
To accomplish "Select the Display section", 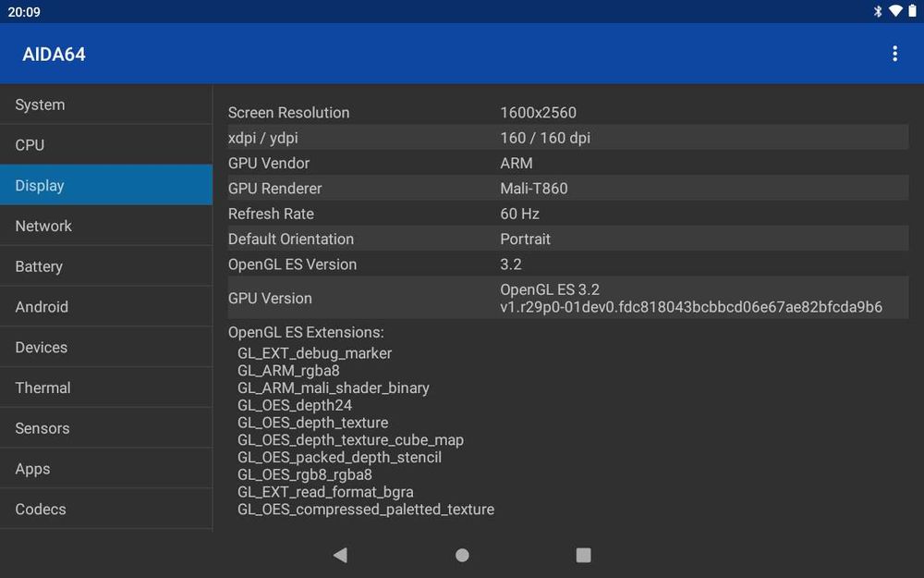I will click(106, 185).
